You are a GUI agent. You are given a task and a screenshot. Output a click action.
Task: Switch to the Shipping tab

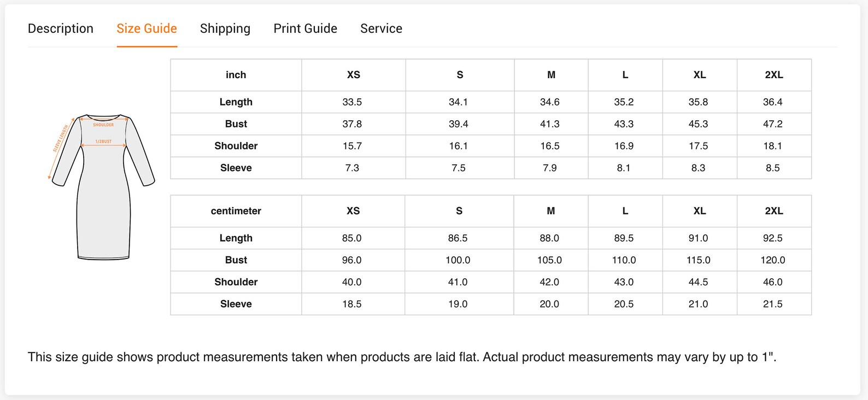click(x=225, y=28)
